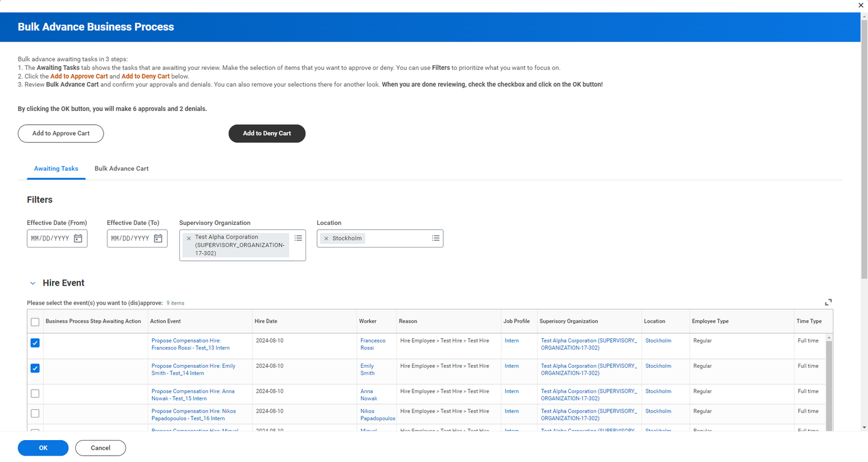
Task: Collapse the Hire Event section
Action: (x=33, y=283)
